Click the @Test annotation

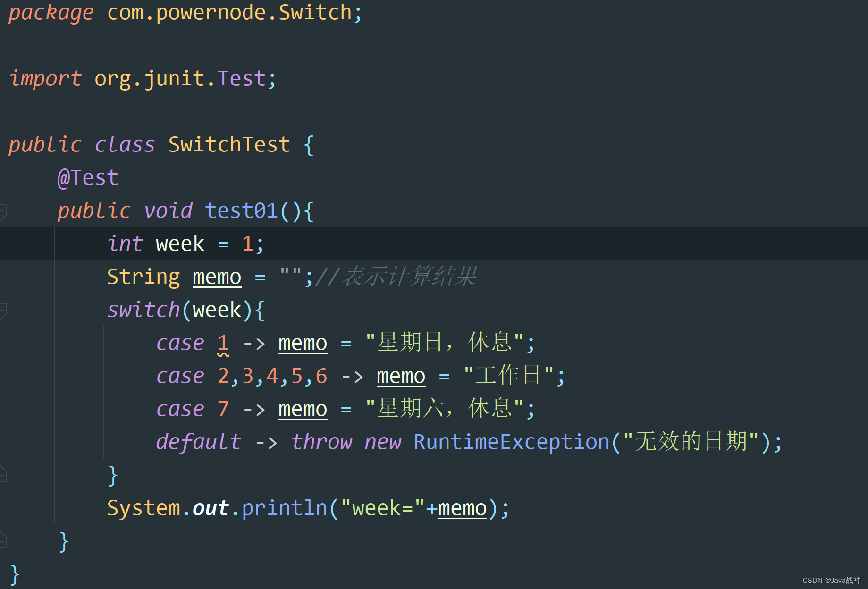[87, 177]
